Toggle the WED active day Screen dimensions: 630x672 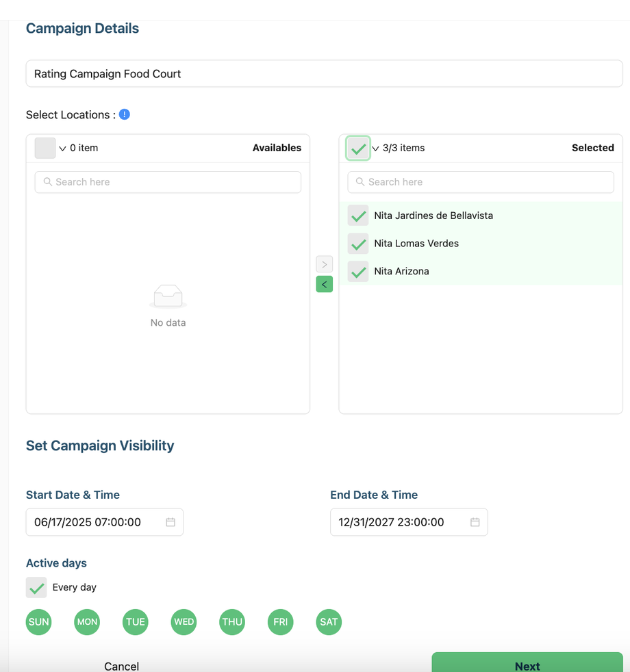[x=184, y=622]
